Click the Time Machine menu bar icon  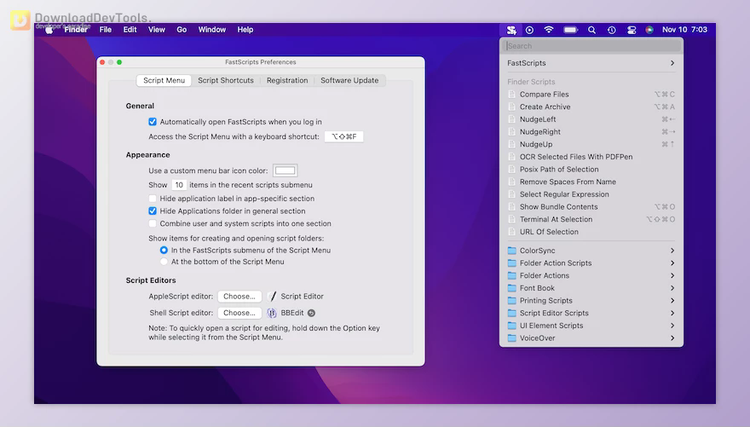(612, 30)
